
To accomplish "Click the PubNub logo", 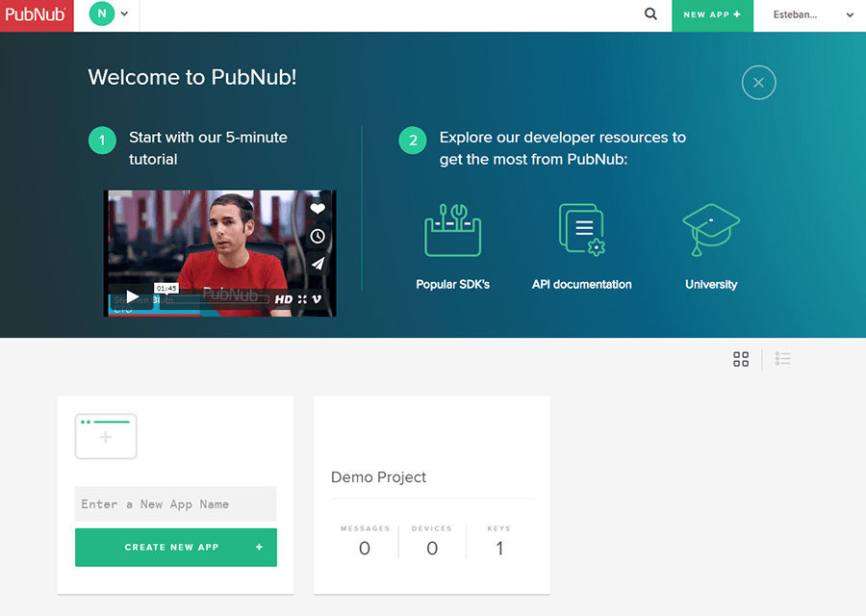I will pos(36,14).
